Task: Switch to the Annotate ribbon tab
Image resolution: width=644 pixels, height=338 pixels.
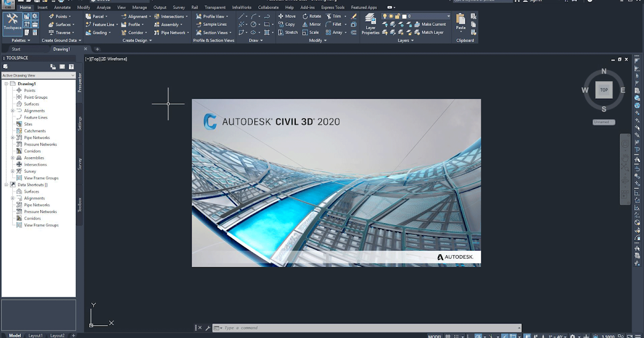Action: pyautogui.click(x=62, y=8)
